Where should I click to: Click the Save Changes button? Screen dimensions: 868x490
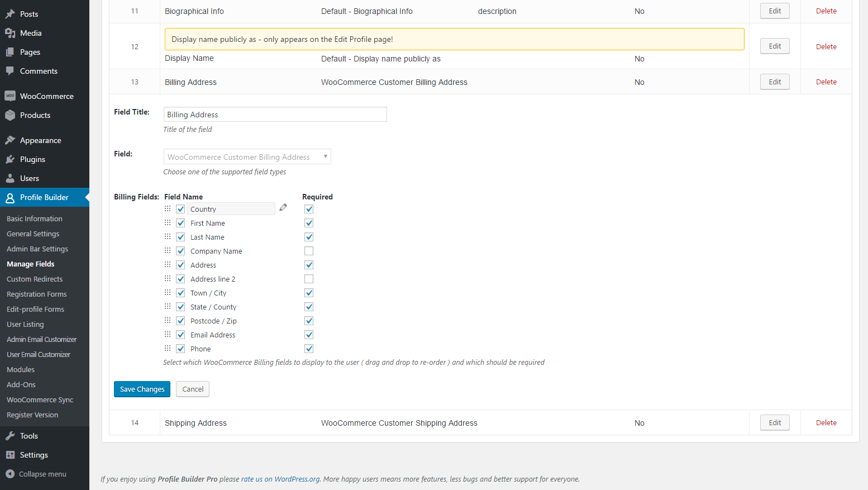pos(142,389)
